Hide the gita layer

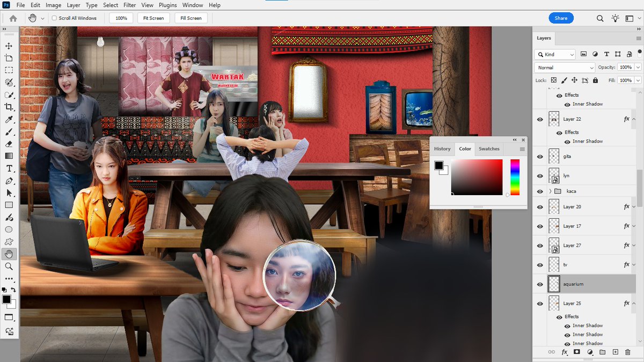(540, 156)
